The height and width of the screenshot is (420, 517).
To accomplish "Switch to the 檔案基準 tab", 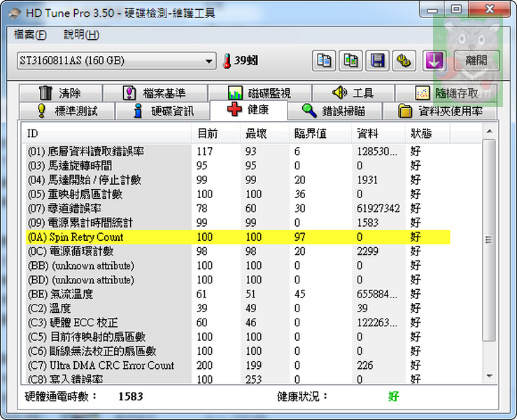I will coord(155,93).
